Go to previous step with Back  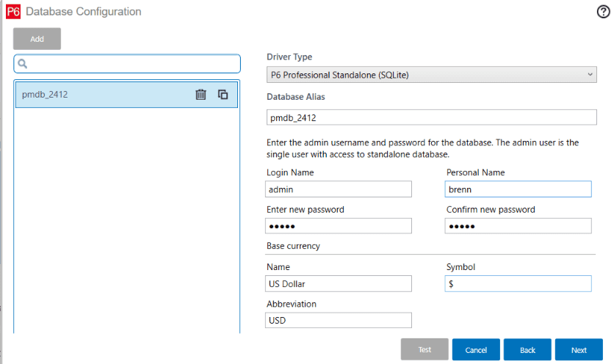click(527, 350)
